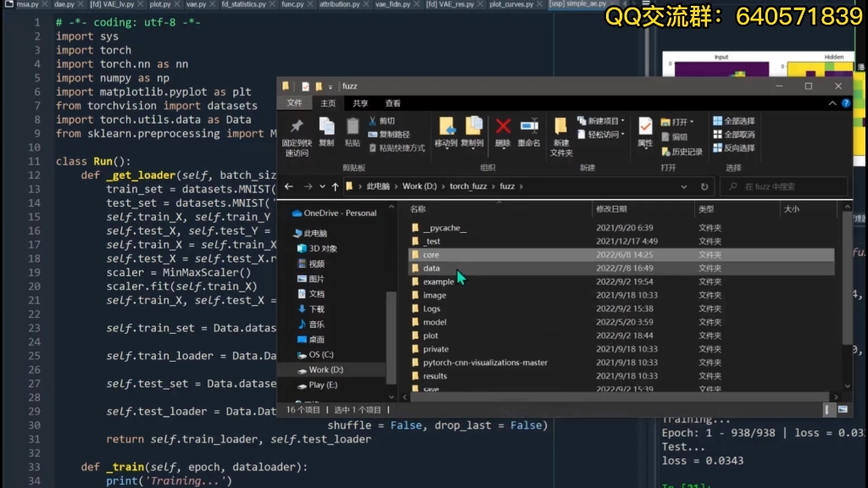This screenshot has width=868, height=488.
Task: Open Explorer help question mark
Action: [x=846, y=103]
